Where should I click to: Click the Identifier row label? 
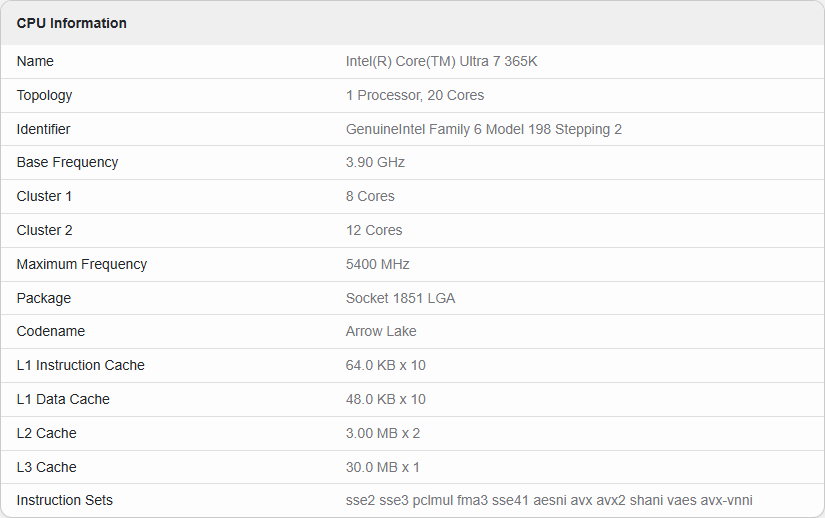[44, 129]
